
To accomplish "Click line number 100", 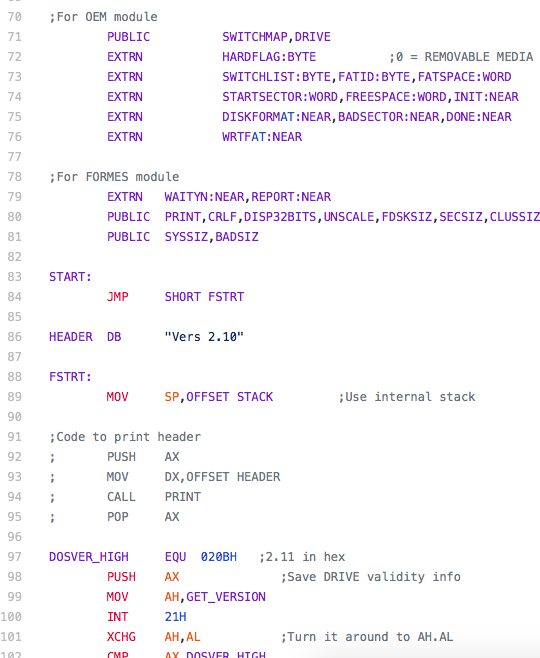I will (x=11, y=617).
